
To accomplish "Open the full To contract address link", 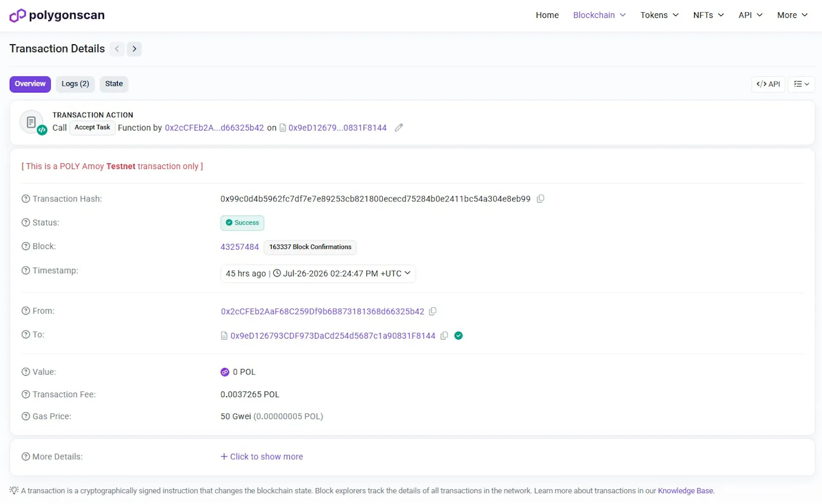I will 333,335.
